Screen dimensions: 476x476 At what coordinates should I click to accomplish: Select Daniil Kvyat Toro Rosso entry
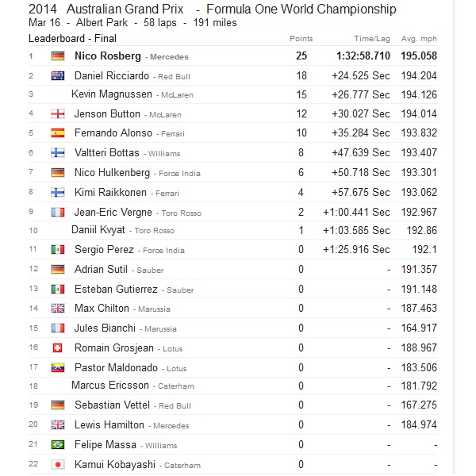pyautogui.click(x=123, y=230)
